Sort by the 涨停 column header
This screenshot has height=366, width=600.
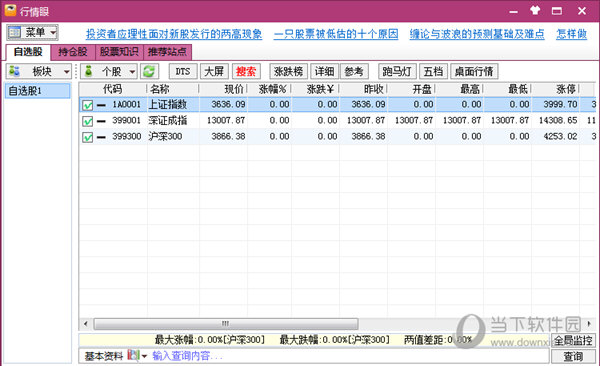coord(555,89)
